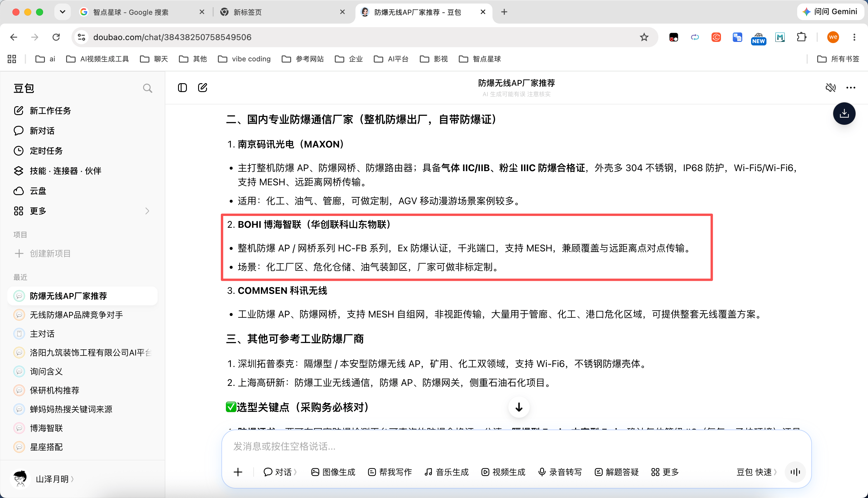Click the site info icon in address bar
Screen dimensions: 868x498
[81, 37]
